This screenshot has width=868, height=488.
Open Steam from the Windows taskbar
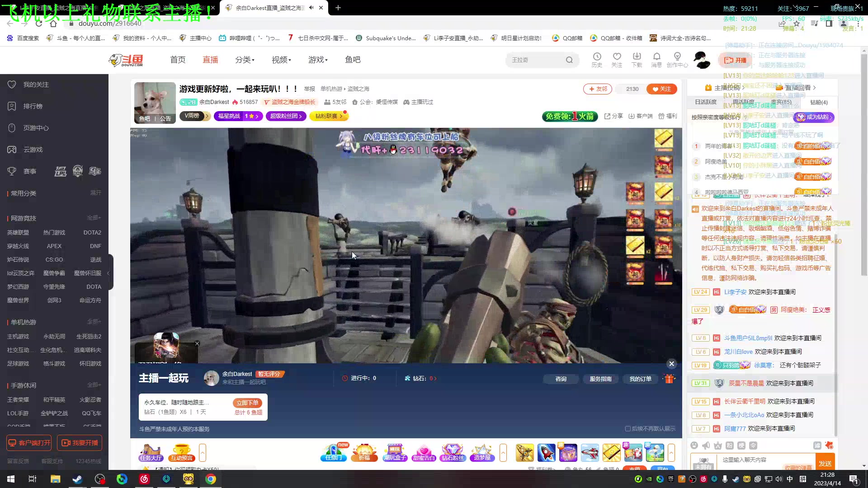[x=77, y=479]
